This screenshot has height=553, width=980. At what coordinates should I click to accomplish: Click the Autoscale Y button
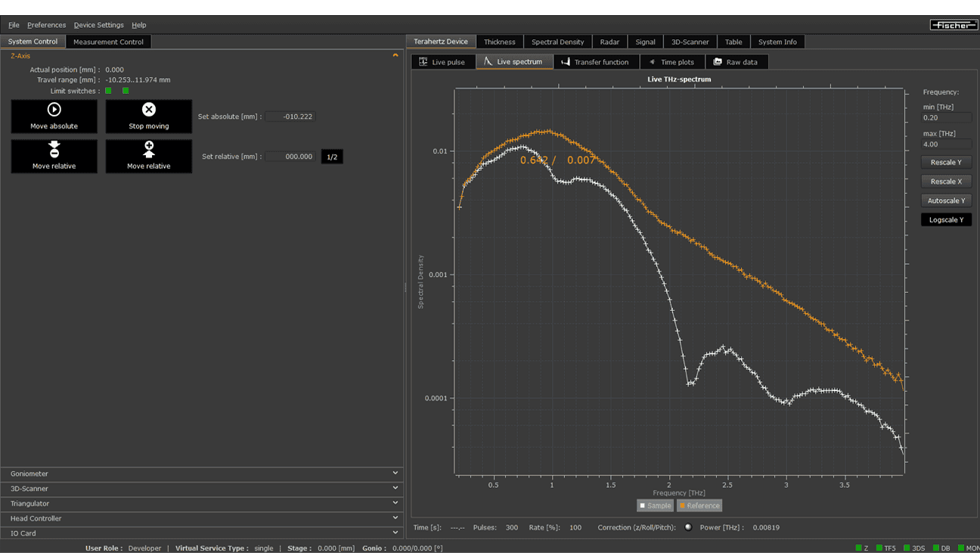(x=946, y=200)
